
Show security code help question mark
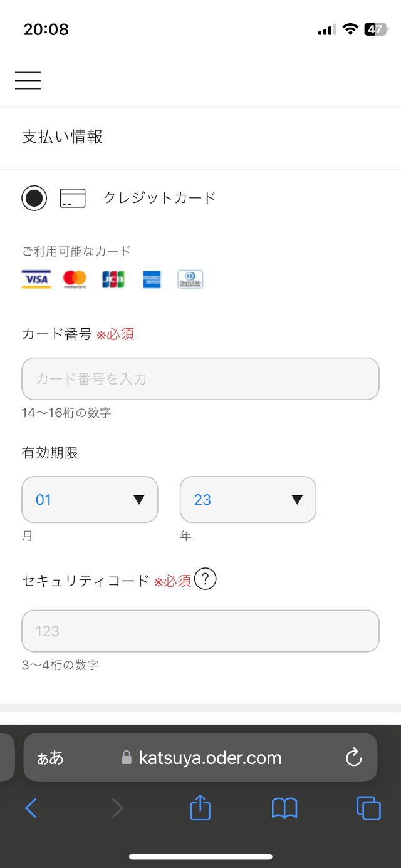[x=205, y=579]
